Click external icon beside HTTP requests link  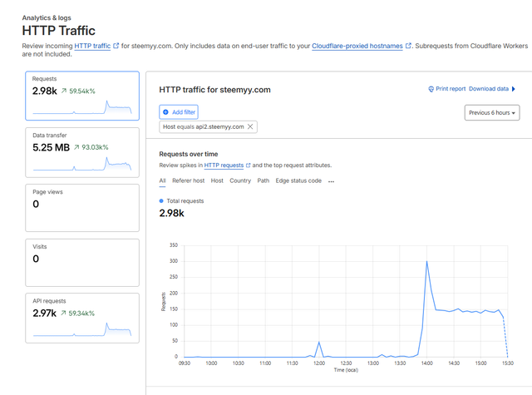[x=248, y=165]
